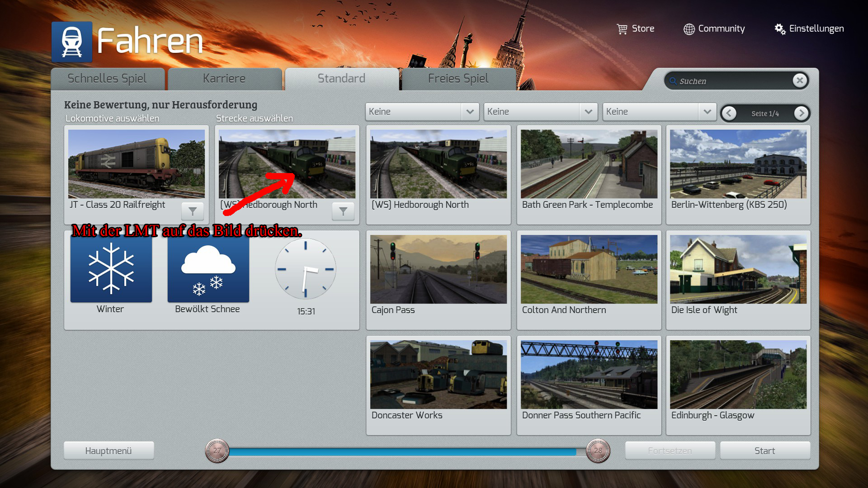Viewport: 868px width, 488px height.
Task: Click the slider handle labeled 28
Action: [598, 450]
